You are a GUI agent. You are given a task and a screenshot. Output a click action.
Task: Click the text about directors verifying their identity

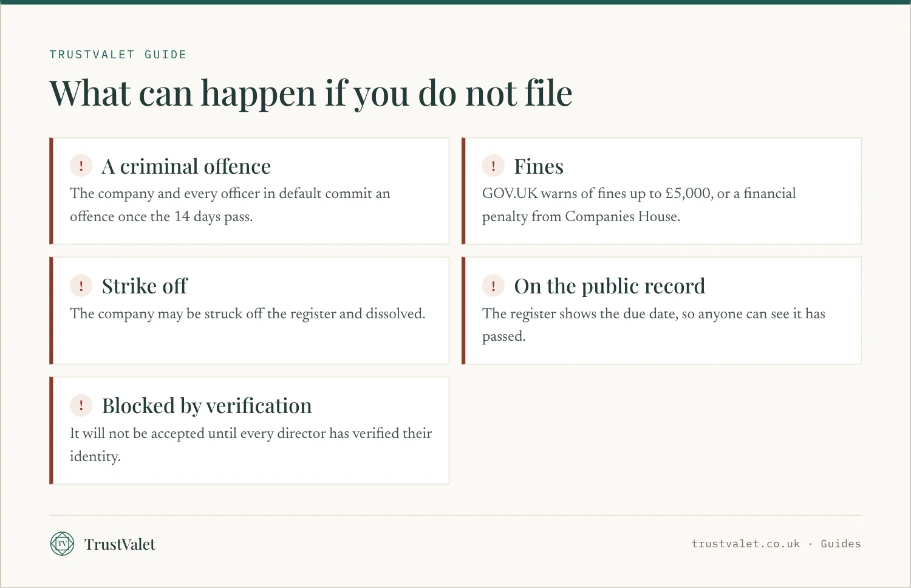251,445
